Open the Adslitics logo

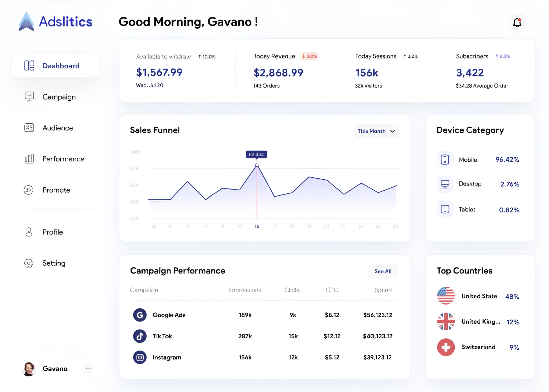tap(55, 22)
